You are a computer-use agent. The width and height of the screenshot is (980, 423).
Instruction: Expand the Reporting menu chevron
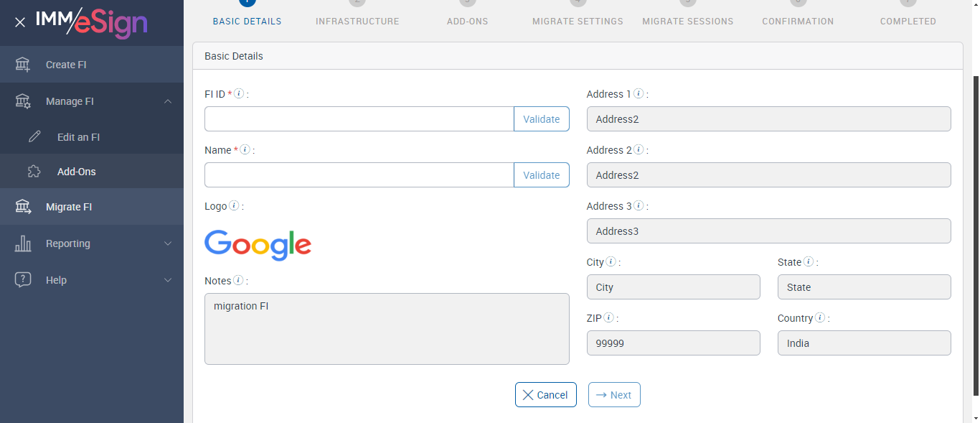(168, 243)
